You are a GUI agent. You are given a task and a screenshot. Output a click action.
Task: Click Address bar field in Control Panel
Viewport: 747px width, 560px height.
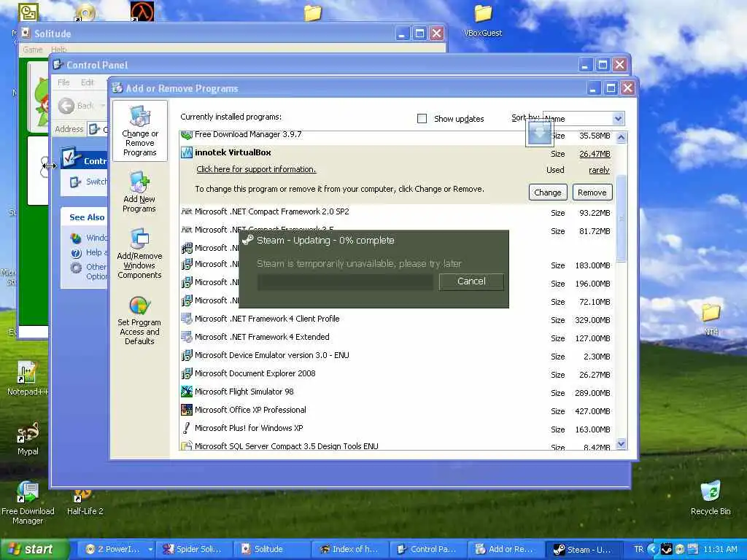pos(97,129)
